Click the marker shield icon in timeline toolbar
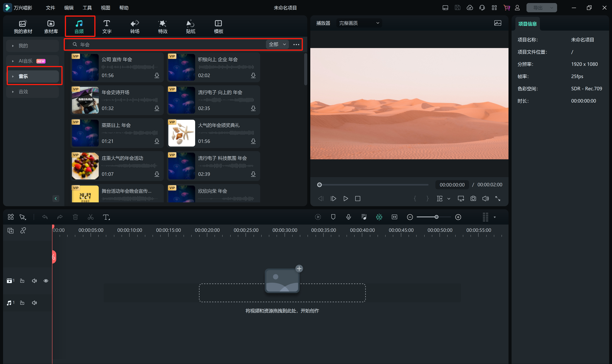 333,217
